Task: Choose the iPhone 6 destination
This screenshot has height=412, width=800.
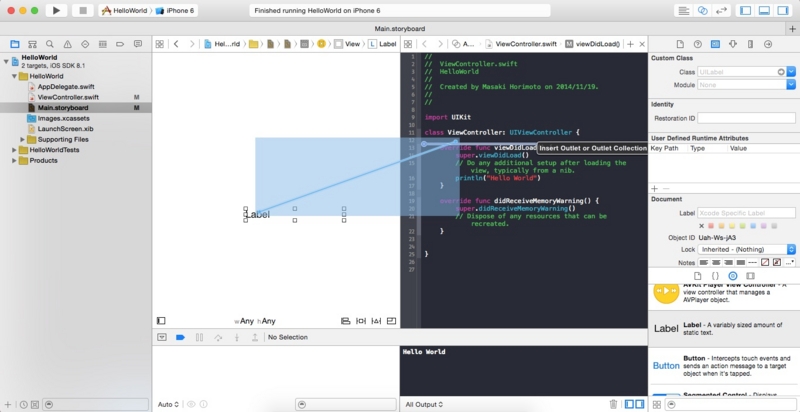Action: click(x=175, y=10)
